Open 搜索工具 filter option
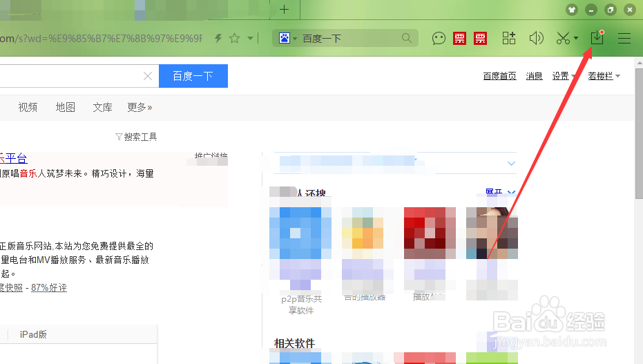This screenshot has height=364, width=643. 136,137
